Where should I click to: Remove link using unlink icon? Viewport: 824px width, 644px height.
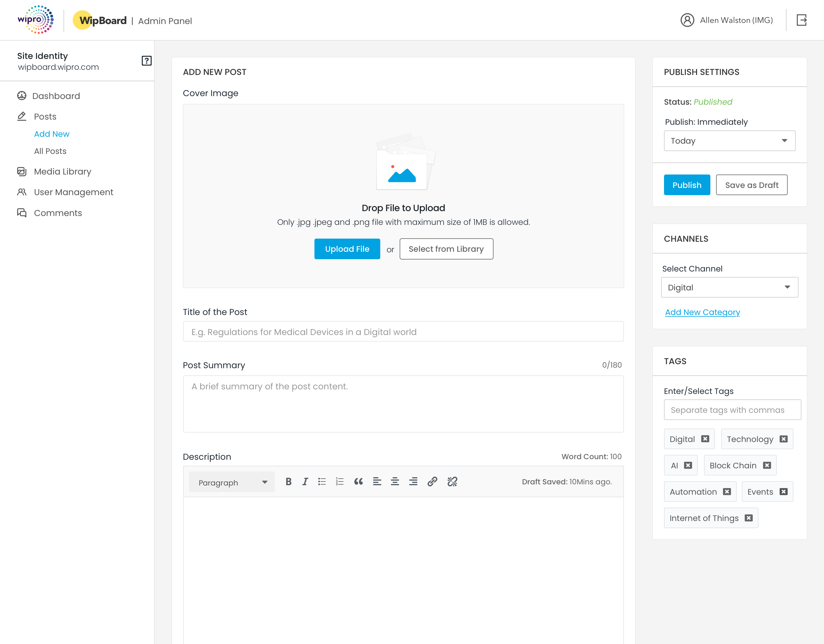point(452,481)
